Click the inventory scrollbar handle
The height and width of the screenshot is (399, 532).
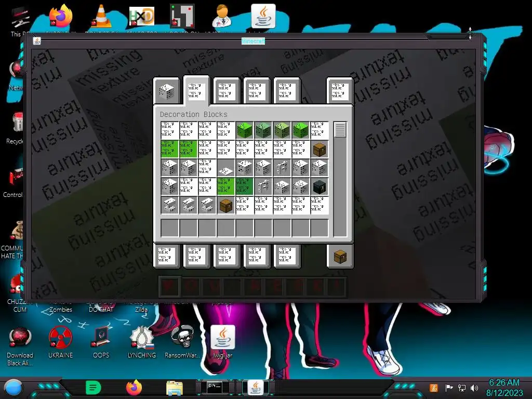pyautogui.click(x=340, y=129)
